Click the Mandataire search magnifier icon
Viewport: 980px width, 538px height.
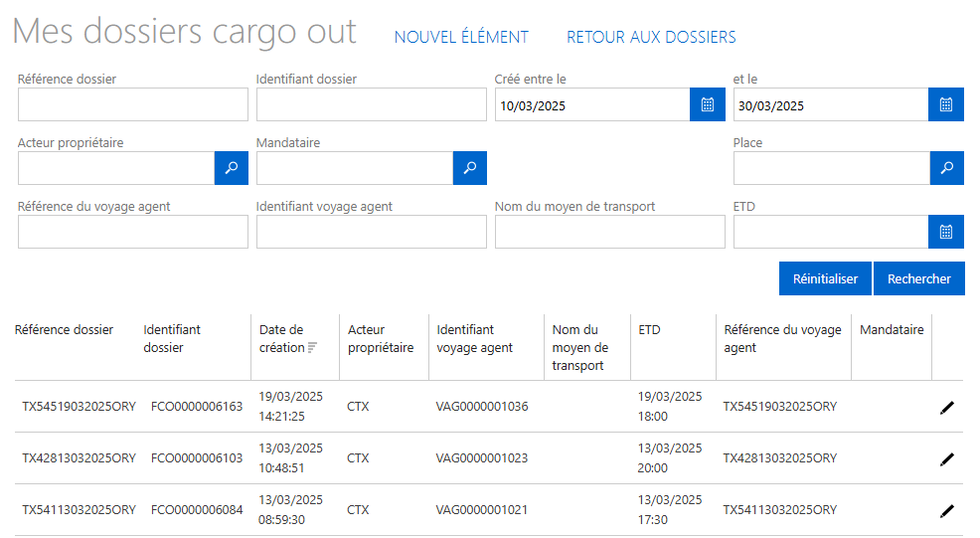coord(469,168)
